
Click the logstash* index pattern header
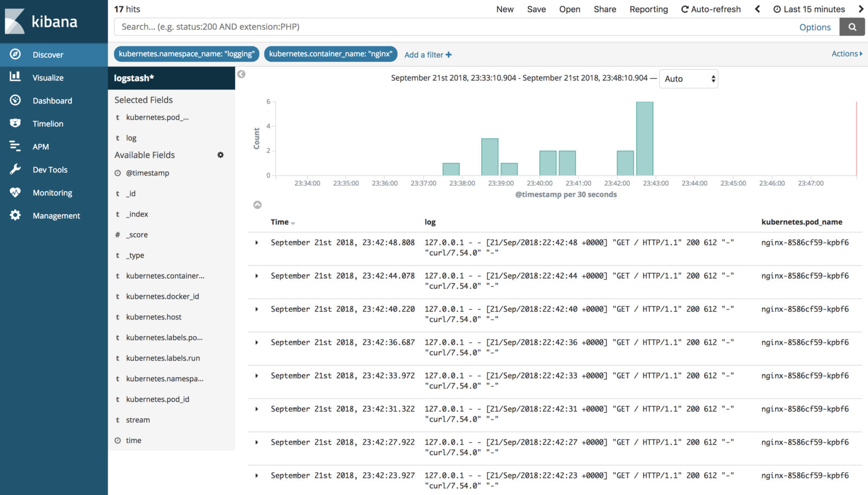171,78
